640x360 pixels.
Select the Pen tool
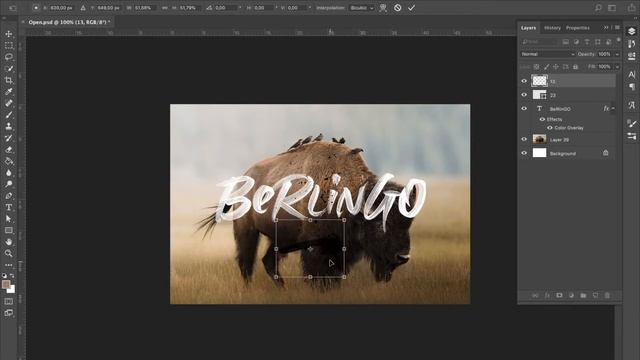pos(9,196)
